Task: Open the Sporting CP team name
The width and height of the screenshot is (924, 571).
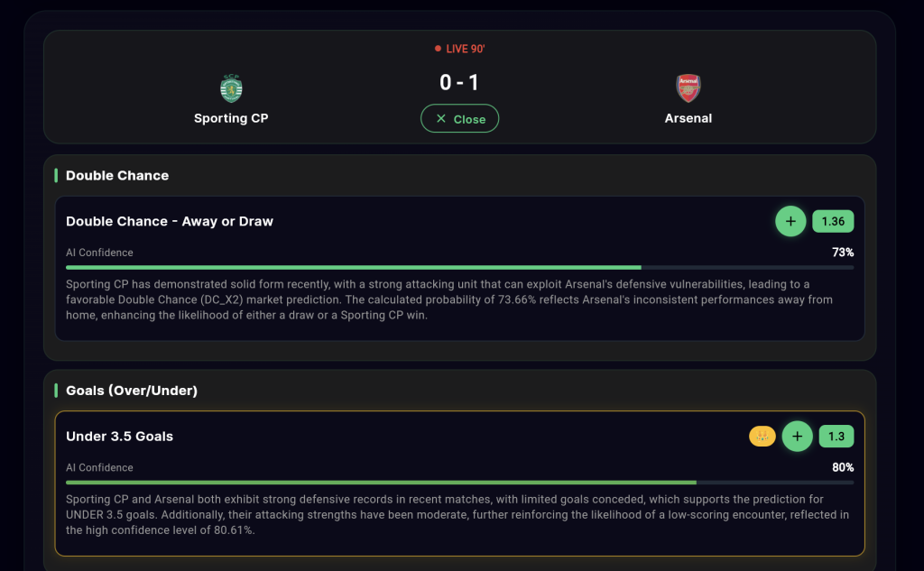Action: pos(231,118)
